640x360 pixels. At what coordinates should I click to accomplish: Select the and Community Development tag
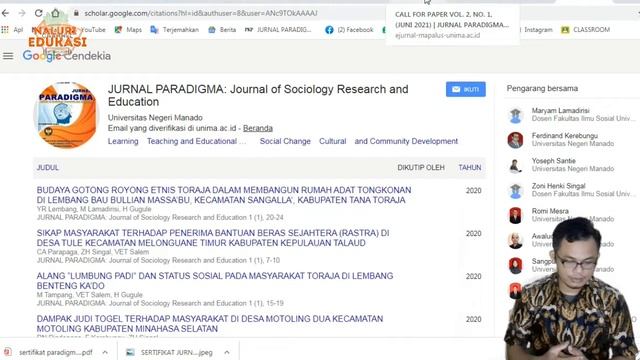(x=406, y=141)
